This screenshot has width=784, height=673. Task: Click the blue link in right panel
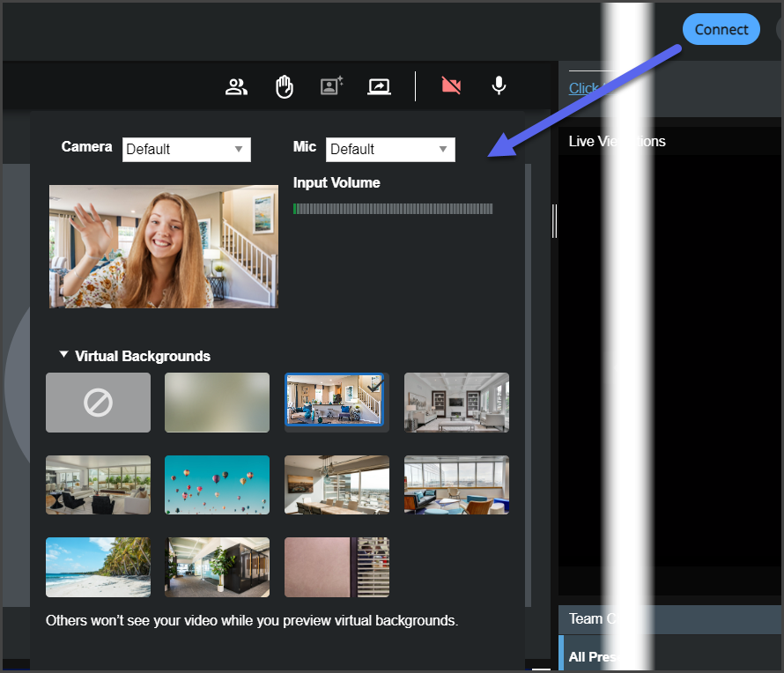(x=583, y=88)
